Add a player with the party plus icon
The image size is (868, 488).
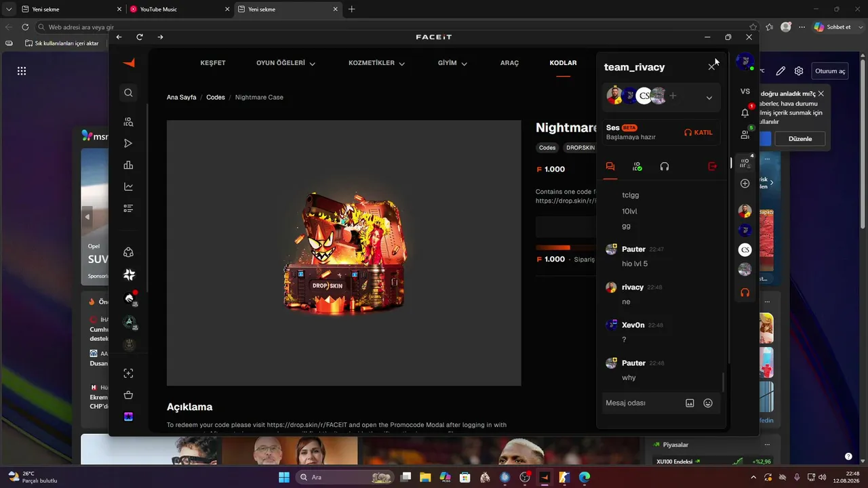[673, 96]
